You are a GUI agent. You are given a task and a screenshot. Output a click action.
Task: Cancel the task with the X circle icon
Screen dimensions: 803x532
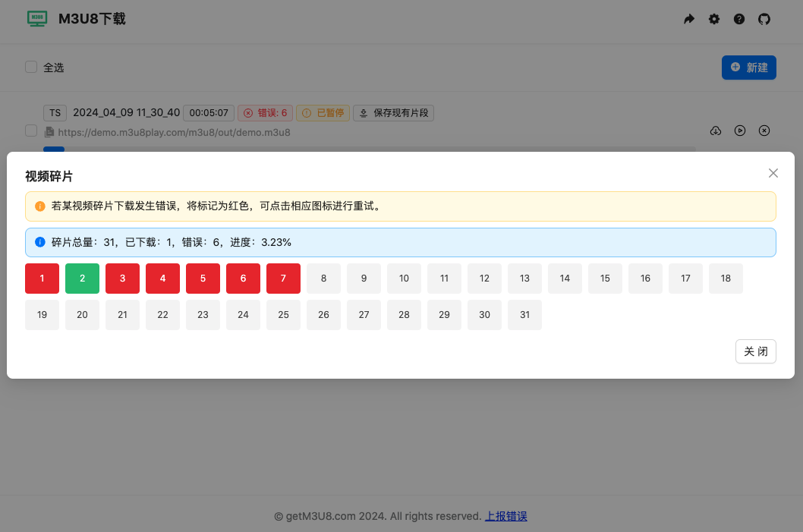coord(764,131)
